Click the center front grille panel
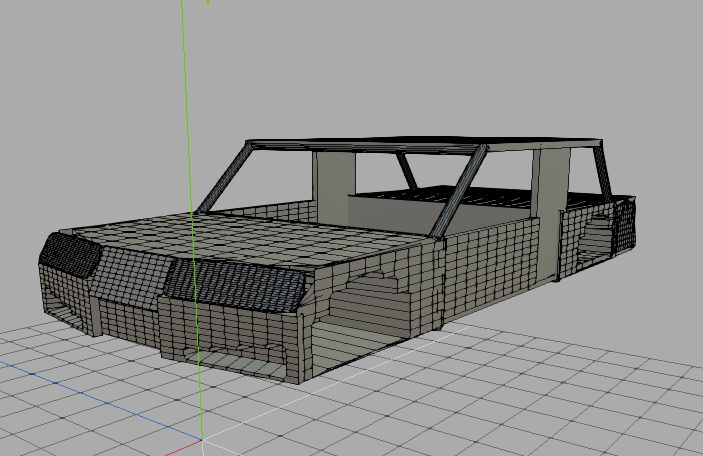 tap(130, 276)
